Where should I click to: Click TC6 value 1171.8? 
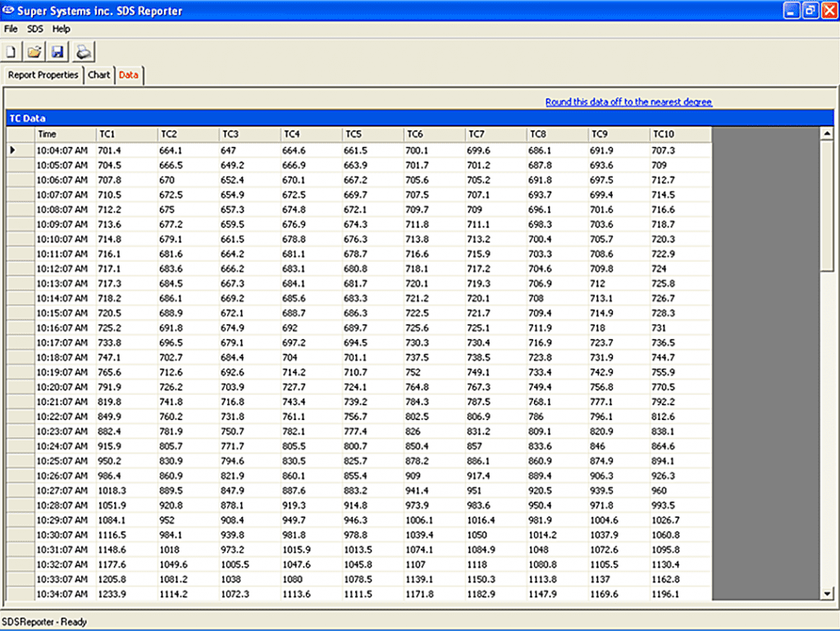point(420,593)
